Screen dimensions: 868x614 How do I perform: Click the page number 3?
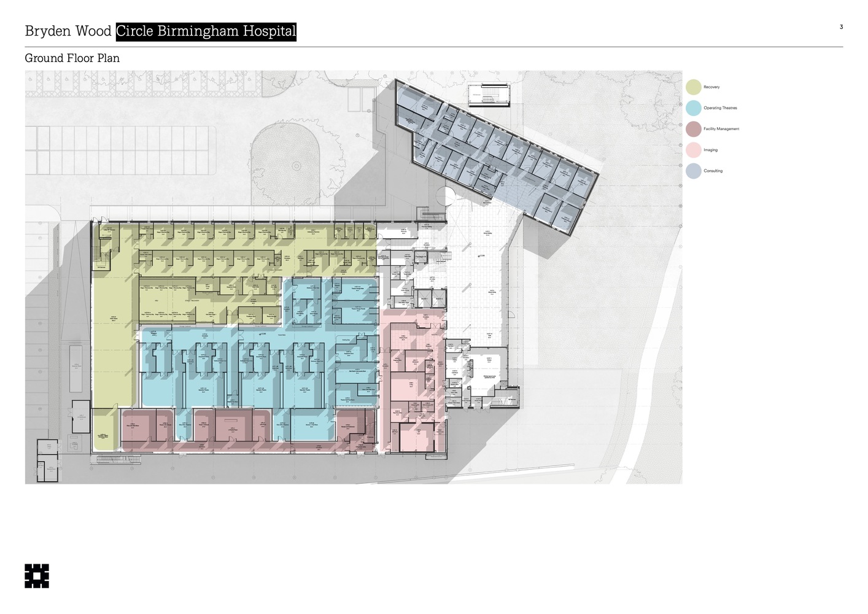[x=841, y=27]
